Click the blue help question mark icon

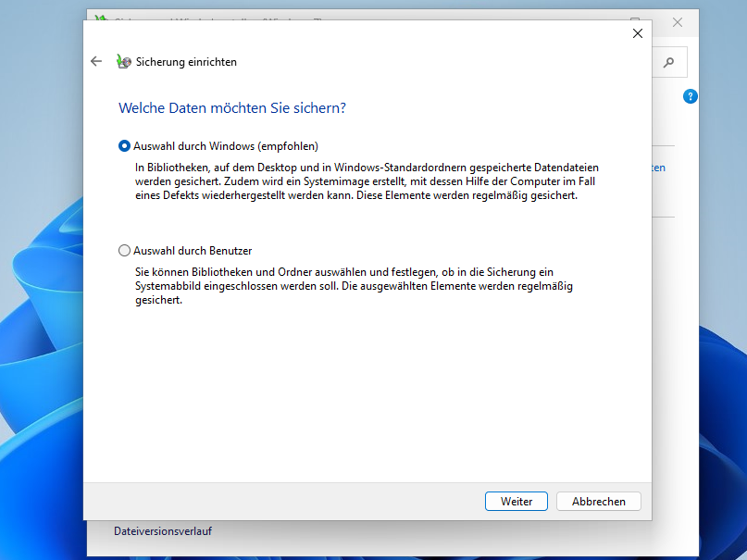pyautogui.click(x=690, y=96)
